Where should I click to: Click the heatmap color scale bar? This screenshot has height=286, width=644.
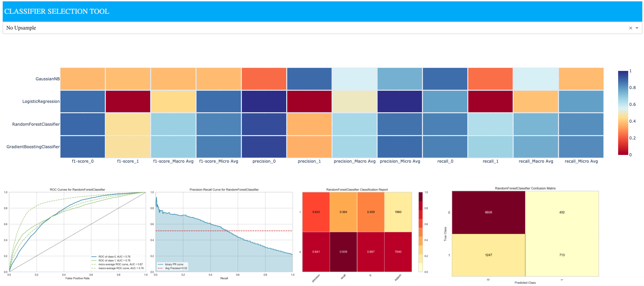(623, 113)
